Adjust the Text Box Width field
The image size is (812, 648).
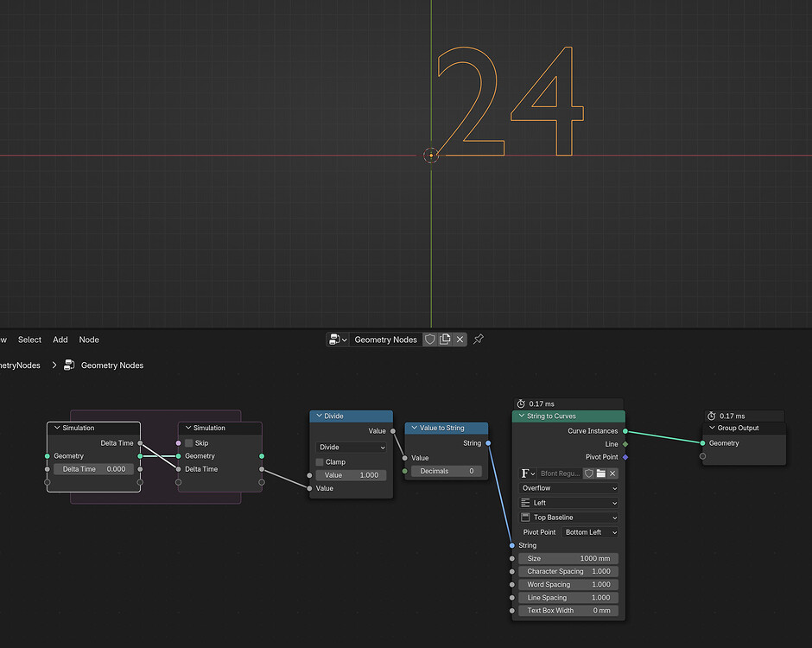568,610
